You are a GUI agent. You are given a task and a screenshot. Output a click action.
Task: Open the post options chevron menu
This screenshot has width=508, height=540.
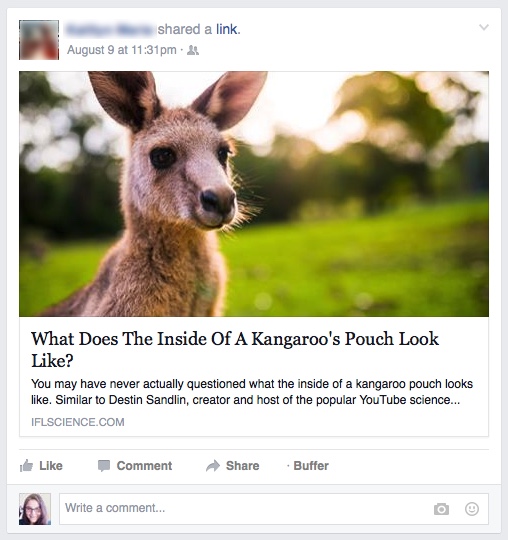pyautogui.click(x=484, y=27)
